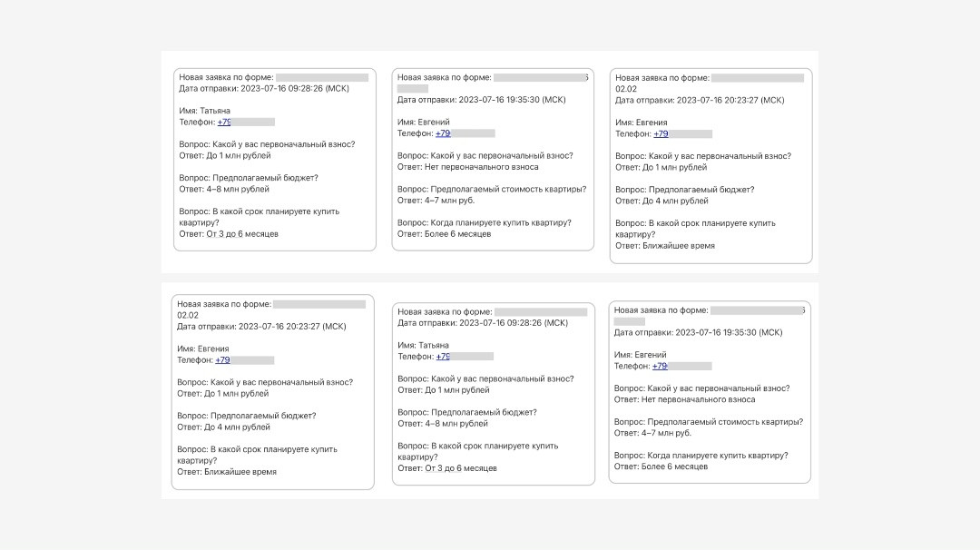Screen dimensions: 980x550
Task: Click answer 'До 4 млн рублей' in bottom row
Action: (x=236, y=427)
